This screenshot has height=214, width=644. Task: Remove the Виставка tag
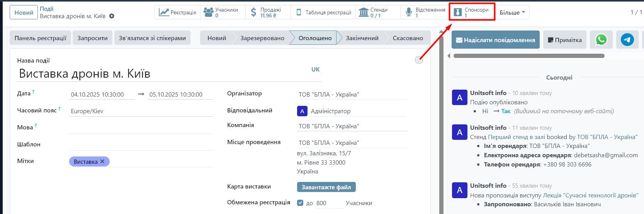102,161
